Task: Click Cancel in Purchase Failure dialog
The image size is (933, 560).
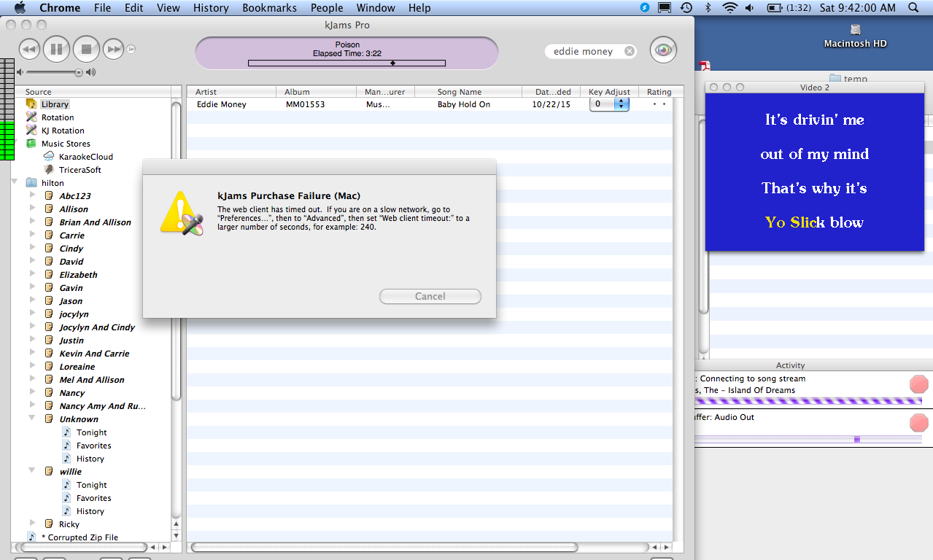Action: coord(430,296)
